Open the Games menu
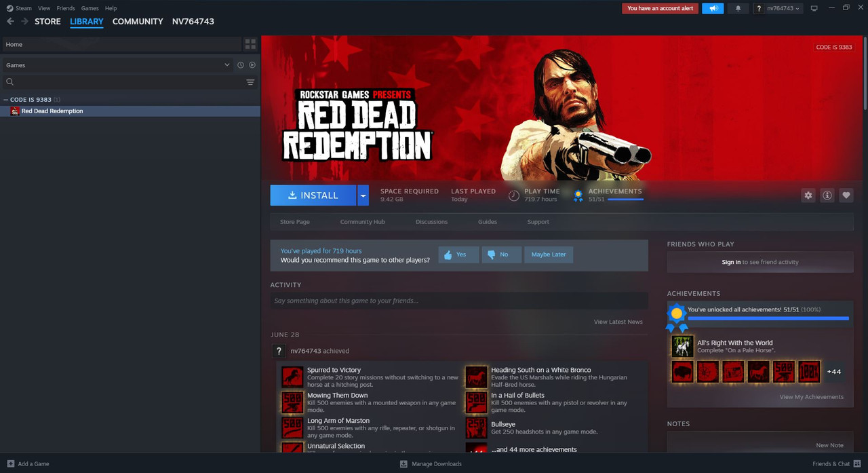Image resolution: width=868 pixels, height=473 pixels. [90, 8]
